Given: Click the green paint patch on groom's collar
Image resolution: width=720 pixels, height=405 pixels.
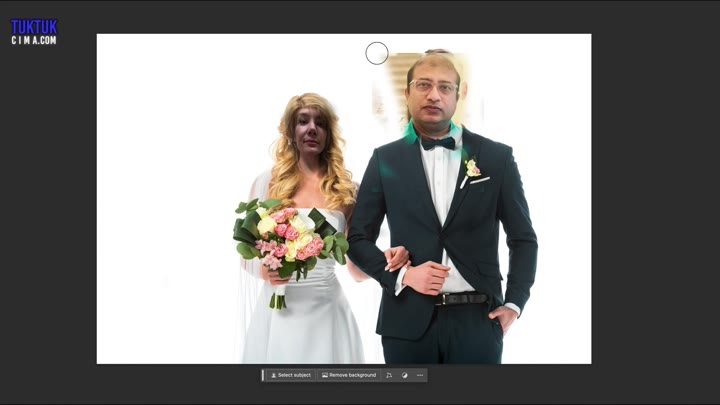Looking at the screenshot, I should [411, 131].
